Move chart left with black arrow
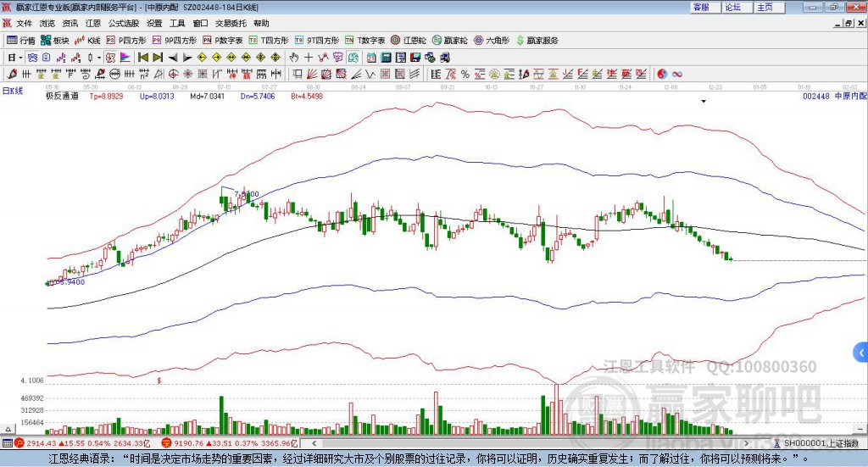Viewport: 868px width, 467px height. click(x=173, y=58)
